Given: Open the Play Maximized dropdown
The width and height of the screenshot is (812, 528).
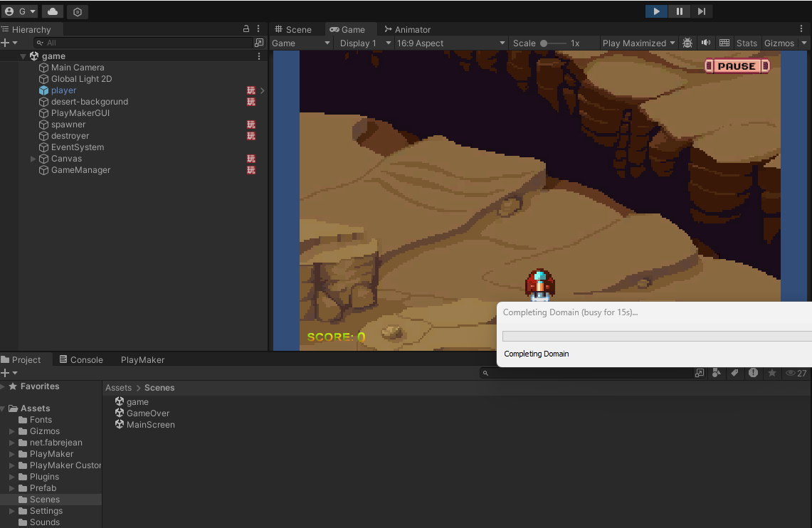Looking at the screenshot, I should point(638,43).
